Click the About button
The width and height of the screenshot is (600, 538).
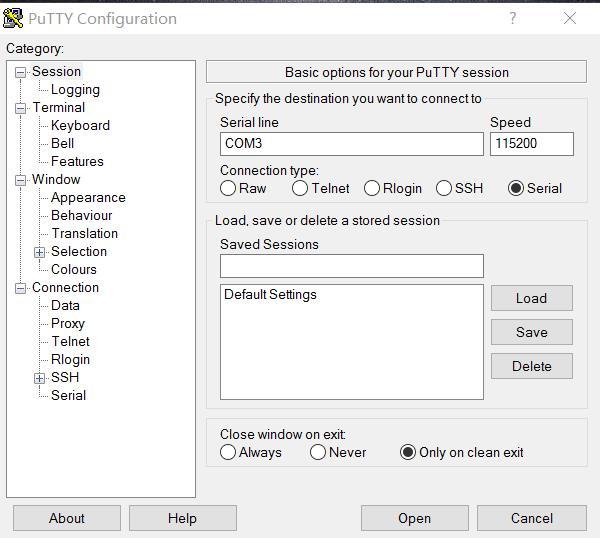[x=67, y=518]
